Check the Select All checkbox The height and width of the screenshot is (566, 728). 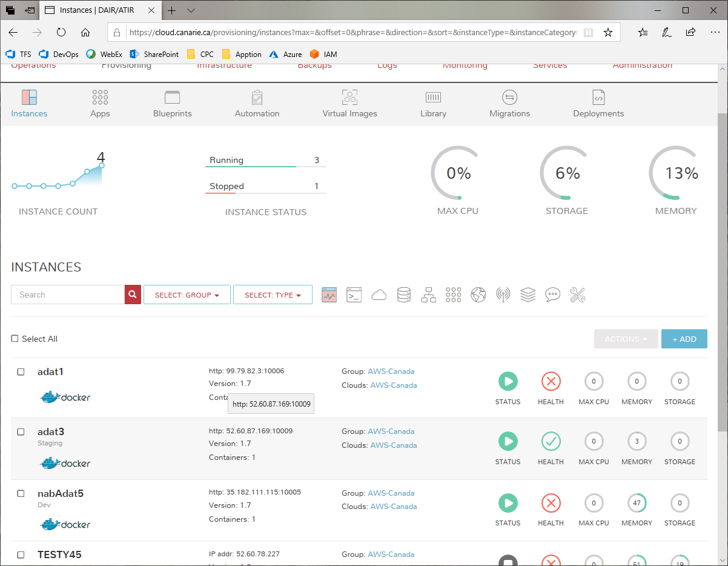(x=15, y=339)
